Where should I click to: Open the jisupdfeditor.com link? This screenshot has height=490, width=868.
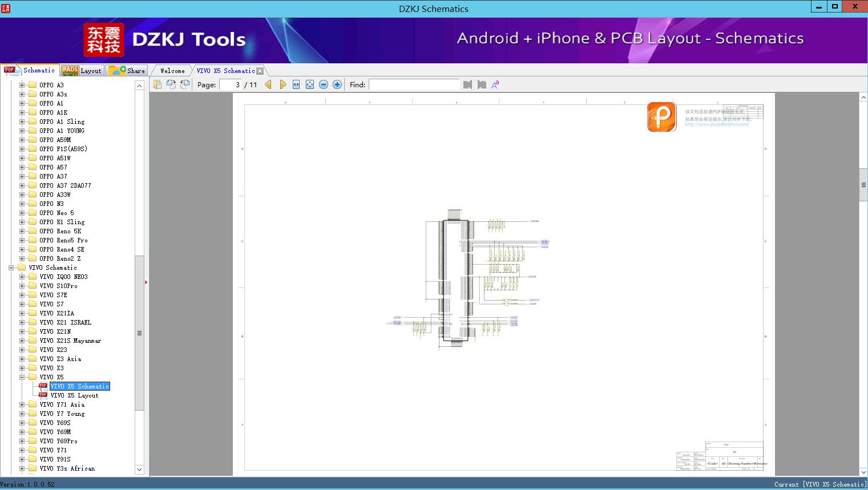click(717, 124)
